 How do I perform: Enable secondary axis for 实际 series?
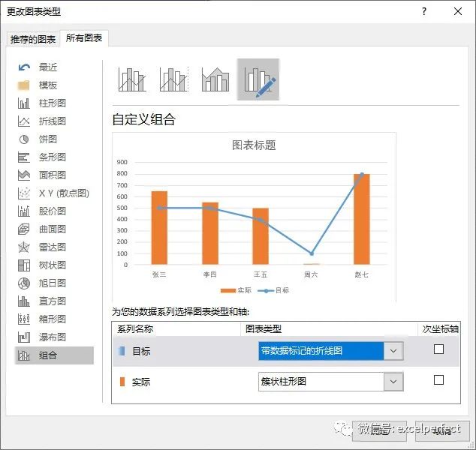pyautogui.click(x=438, y=379)
